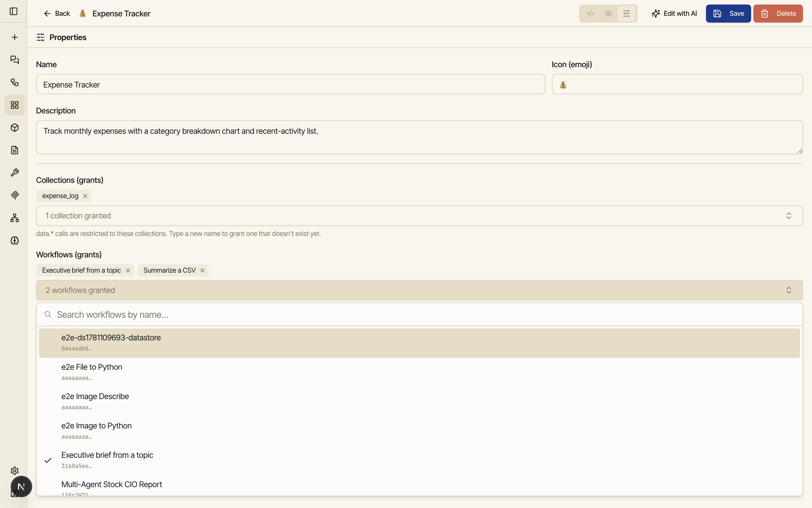The image size is (812, 508).
Task: Click the Properties section header
Action: (x=61, y=37)
